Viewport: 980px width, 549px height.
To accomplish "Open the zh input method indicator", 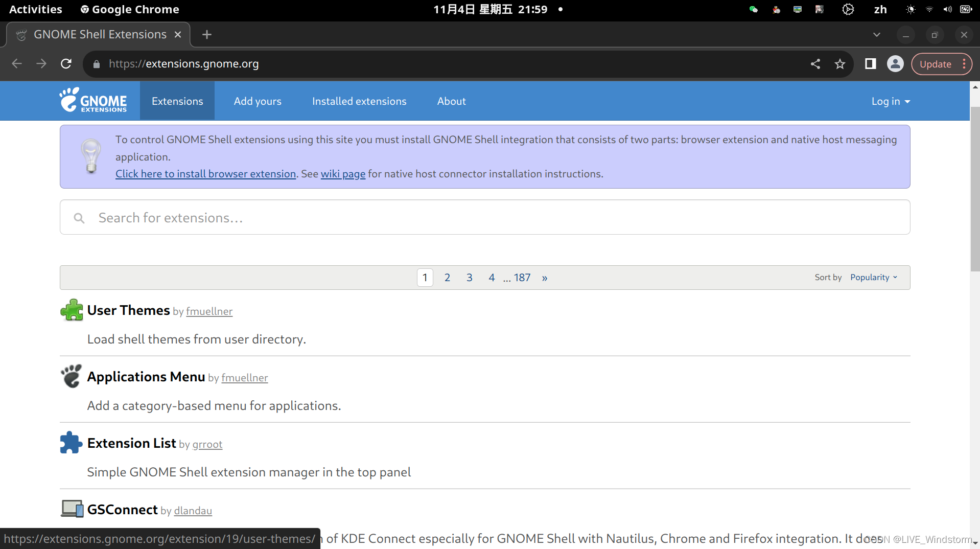I will coord(880,9).
